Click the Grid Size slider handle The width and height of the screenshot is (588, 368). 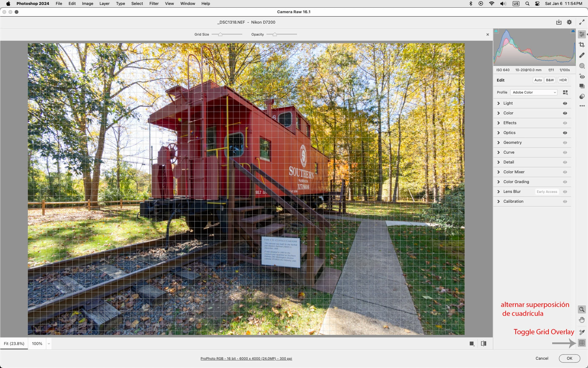[220, 34]
